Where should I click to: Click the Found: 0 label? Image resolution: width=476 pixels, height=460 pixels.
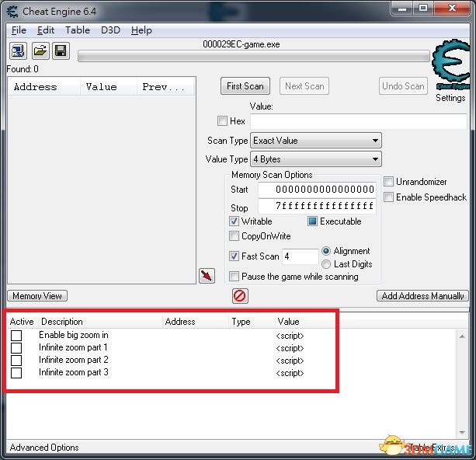click(23, 69)
